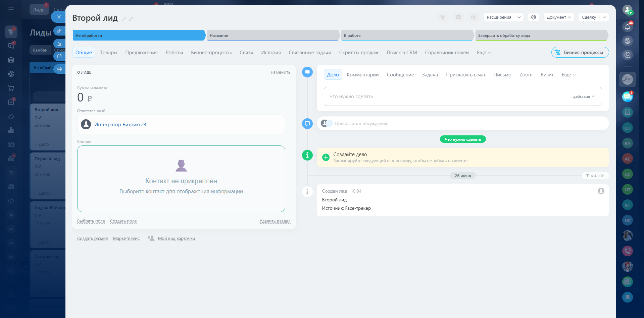
Task: Click the pencil icon to rename lead title
Action: coord(124,19)
